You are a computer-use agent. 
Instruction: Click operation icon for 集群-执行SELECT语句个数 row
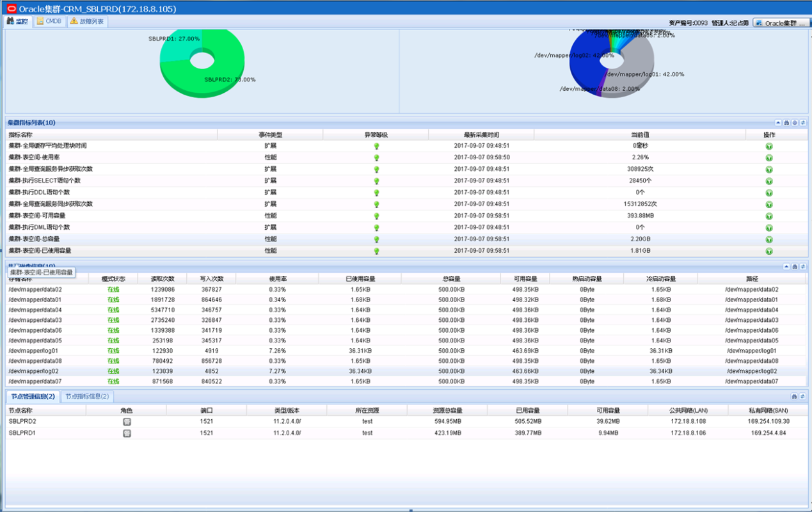[768, 181]
